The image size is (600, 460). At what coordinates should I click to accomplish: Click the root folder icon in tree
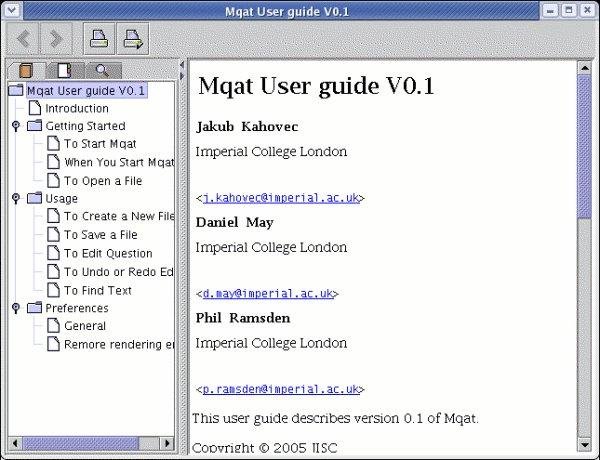[16, 90]
